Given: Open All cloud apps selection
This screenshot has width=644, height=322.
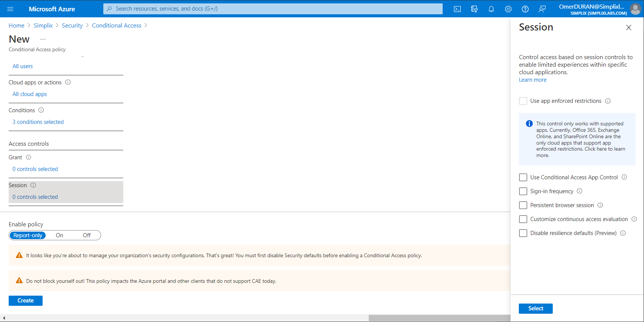Looking at the screenshot, I should point(30,94).
